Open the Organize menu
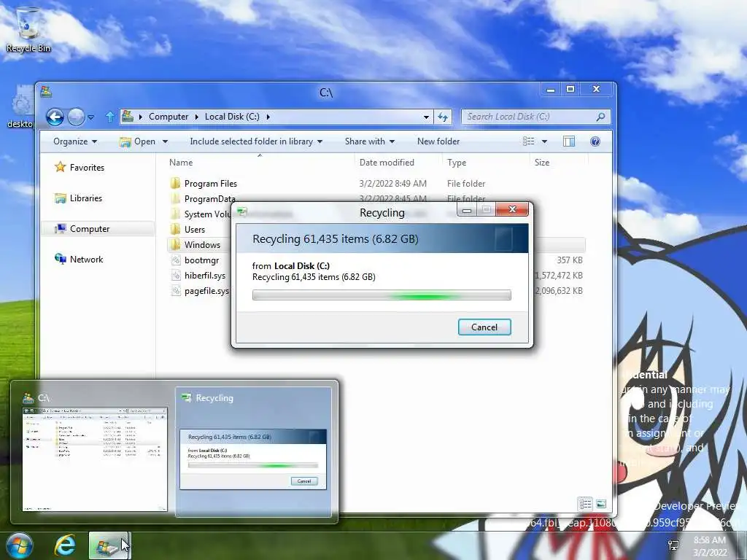 tap(75, 141)
